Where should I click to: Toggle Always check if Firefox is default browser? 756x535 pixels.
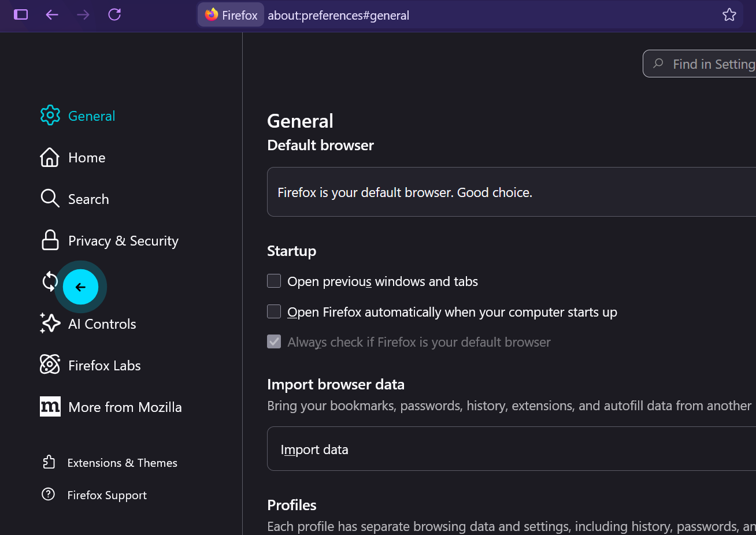point(274,342)
